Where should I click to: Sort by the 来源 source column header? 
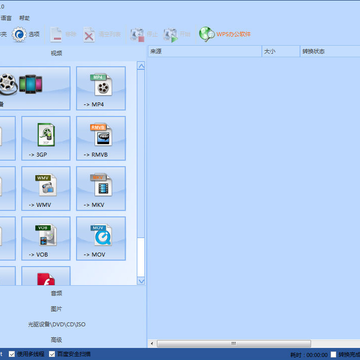click(x=205, y=52)
